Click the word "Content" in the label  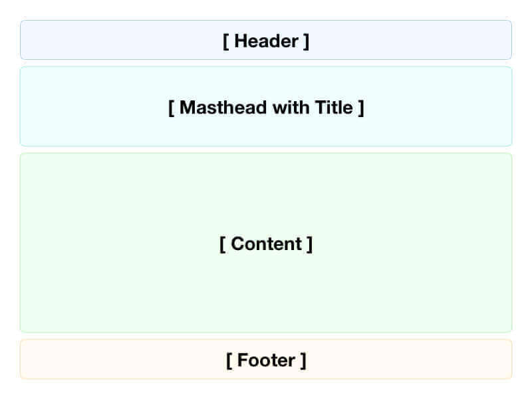click(266, 244)
